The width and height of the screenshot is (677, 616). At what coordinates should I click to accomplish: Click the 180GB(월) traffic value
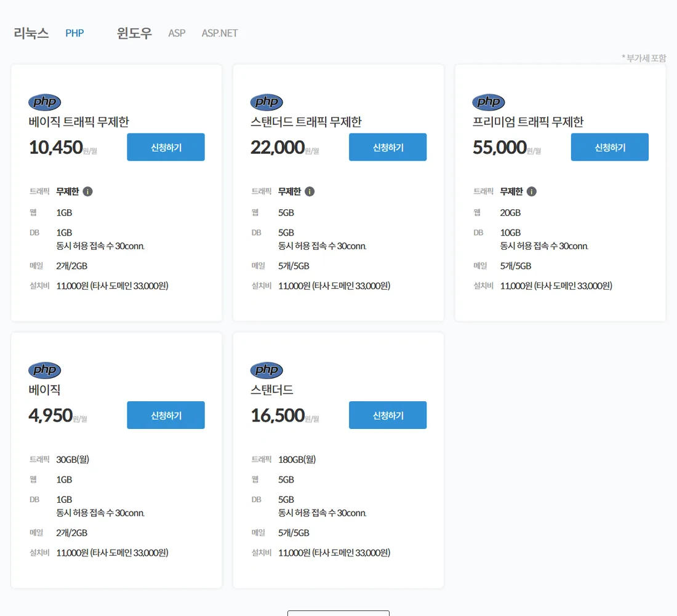pos(297,459)
